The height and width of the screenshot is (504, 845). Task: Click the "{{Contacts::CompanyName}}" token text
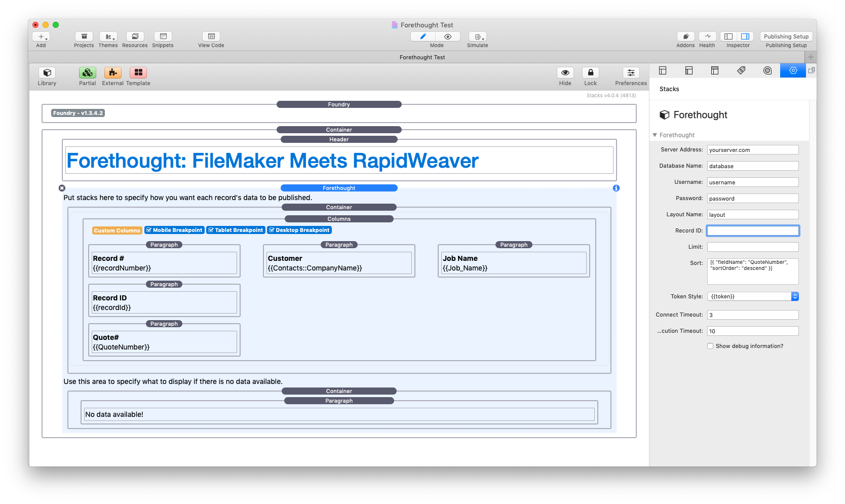point(315,268)
